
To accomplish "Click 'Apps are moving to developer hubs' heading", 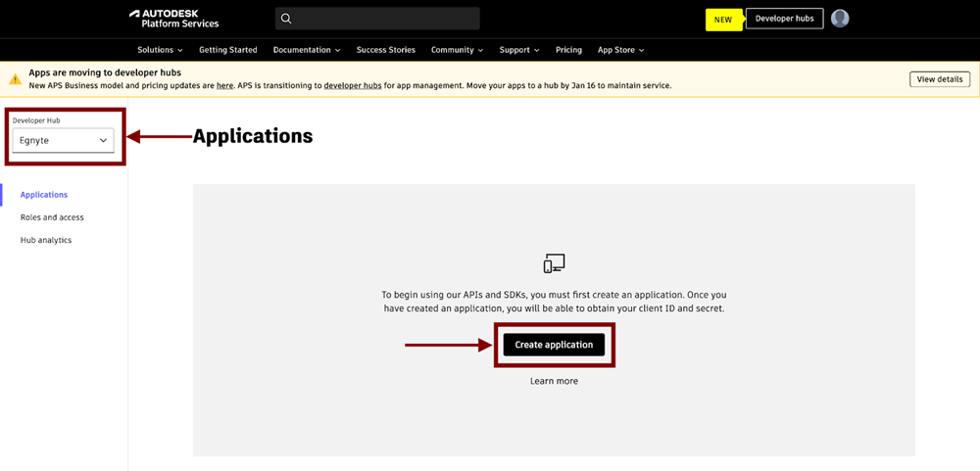I will pos(105,72).
